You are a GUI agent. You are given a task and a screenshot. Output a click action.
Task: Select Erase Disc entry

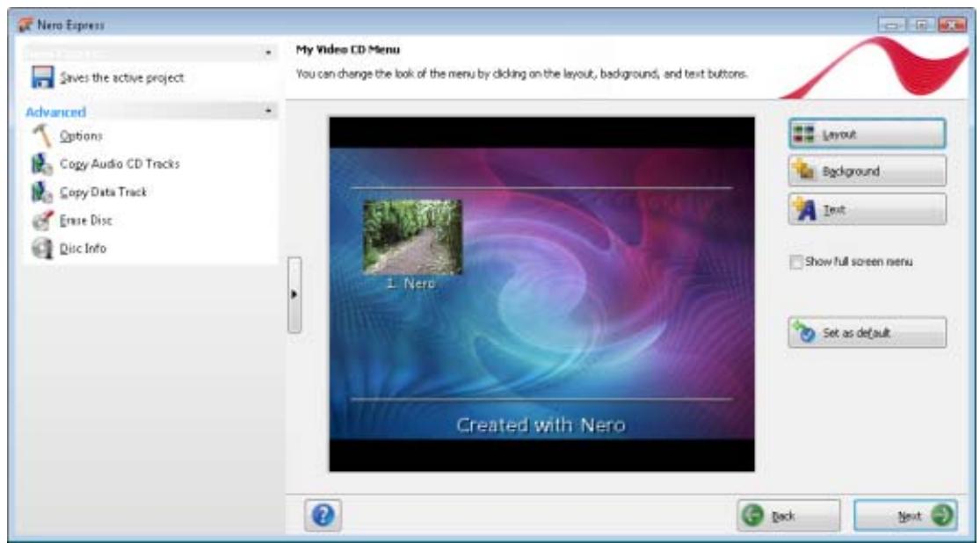point(85,220)
